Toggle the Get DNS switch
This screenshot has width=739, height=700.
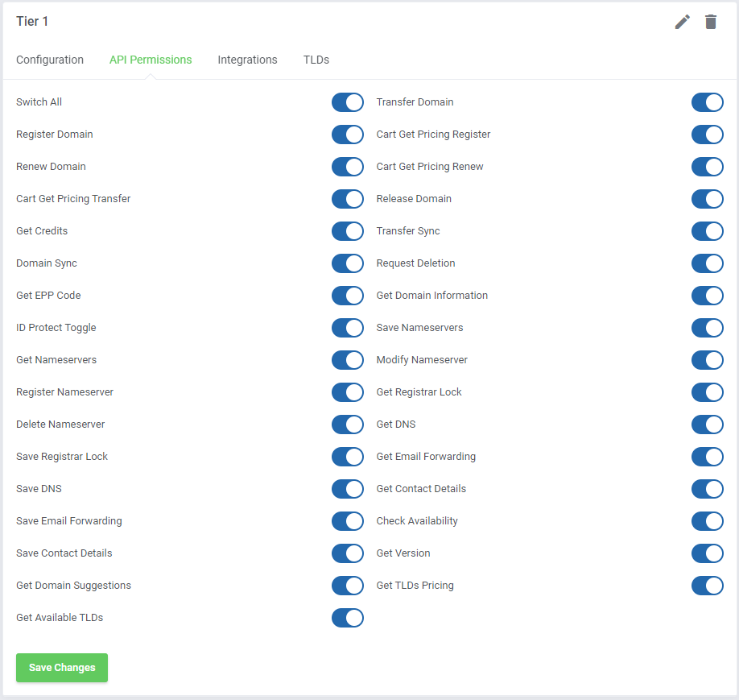(708, 425)
